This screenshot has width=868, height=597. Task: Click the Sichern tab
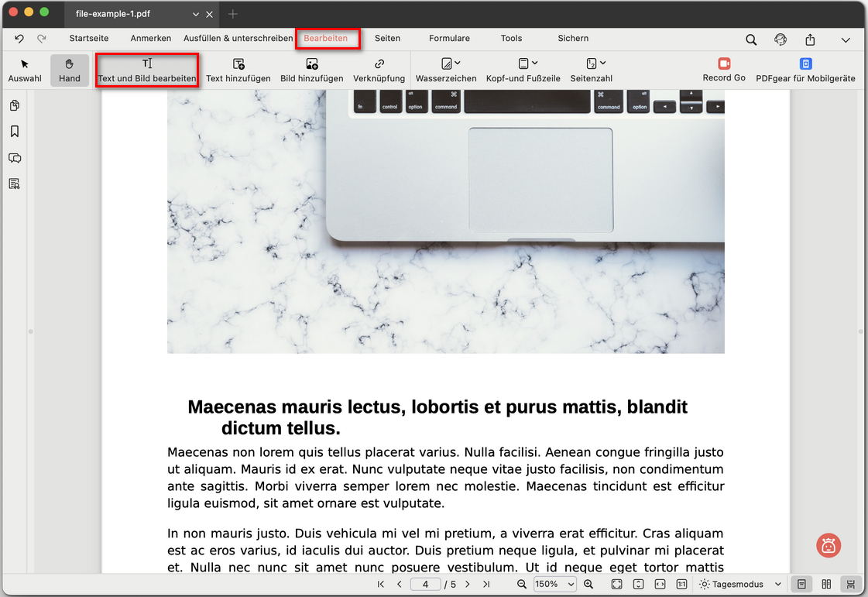[573, 38]
